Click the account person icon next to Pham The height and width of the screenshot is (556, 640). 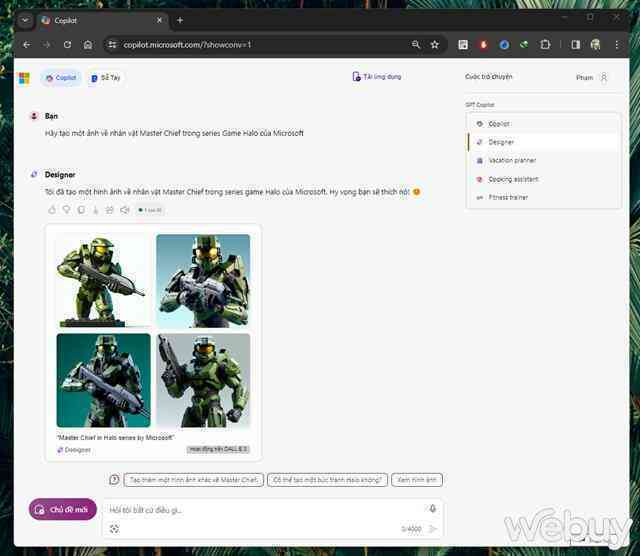tap(604, 77)
